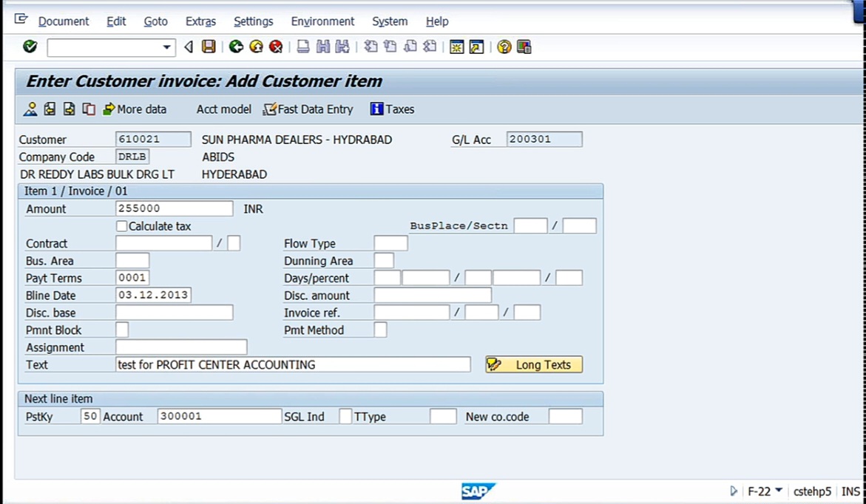Image resolution: width=866 pixels, height=504 pixels.
Task: Click the Generate Shortcut icon
Action: pos(476,47)
